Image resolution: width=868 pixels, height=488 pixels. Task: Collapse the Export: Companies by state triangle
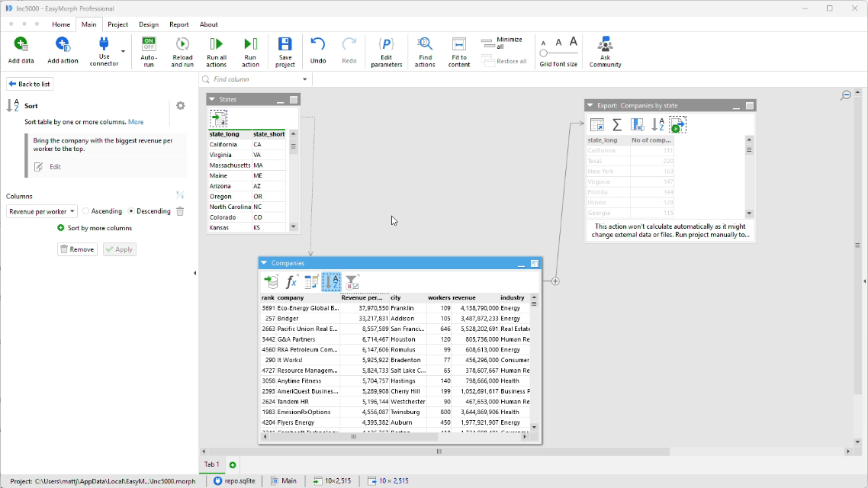pyautogui.click(x=590, y=105)
